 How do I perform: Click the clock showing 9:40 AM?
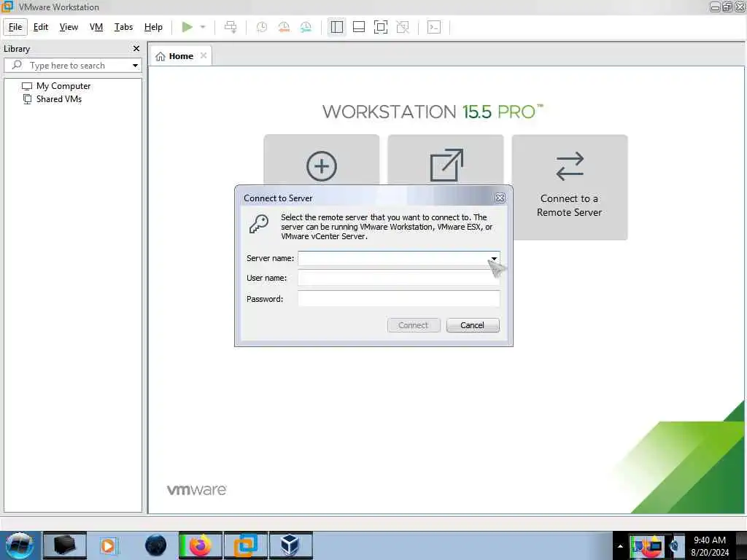click(710, 546)
